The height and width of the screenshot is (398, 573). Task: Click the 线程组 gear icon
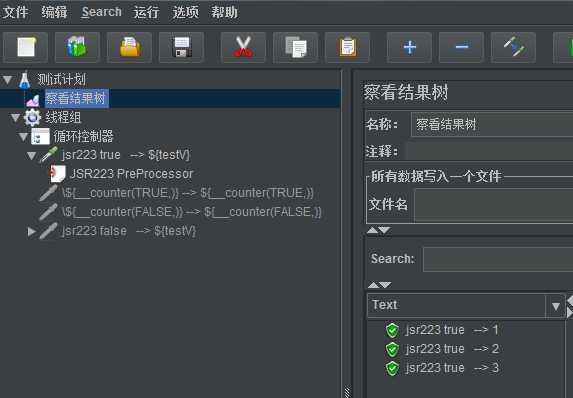[32, 117]
